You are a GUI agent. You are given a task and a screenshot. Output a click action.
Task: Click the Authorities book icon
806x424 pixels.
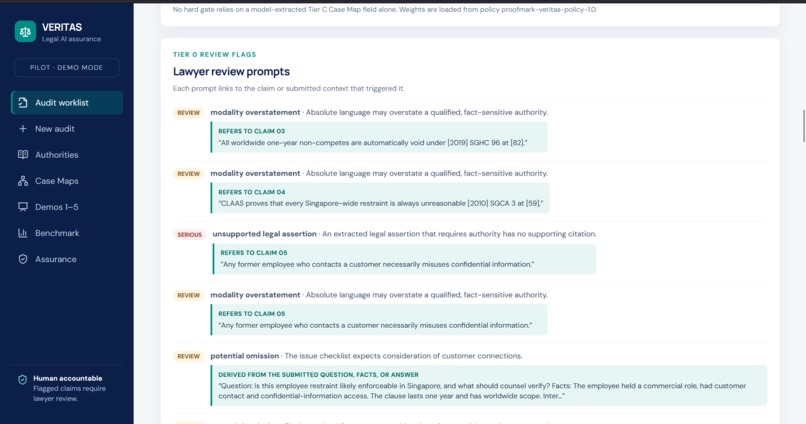[x=23, y=155]
